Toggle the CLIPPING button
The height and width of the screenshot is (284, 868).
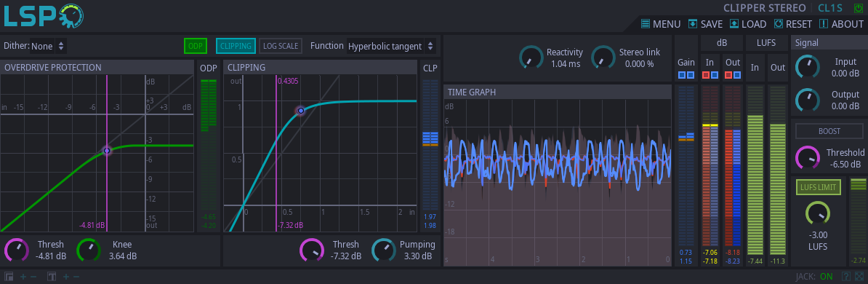click(236, 46)
